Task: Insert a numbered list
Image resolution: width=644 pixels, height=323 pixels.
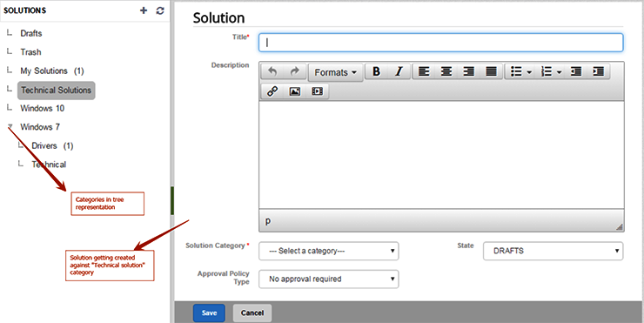Action: [547, 71]
